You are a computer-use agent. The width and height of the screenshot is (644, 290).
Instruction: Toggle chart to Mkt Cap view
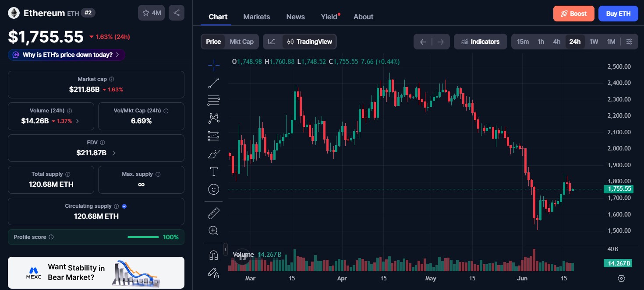[x=242, y=42]
